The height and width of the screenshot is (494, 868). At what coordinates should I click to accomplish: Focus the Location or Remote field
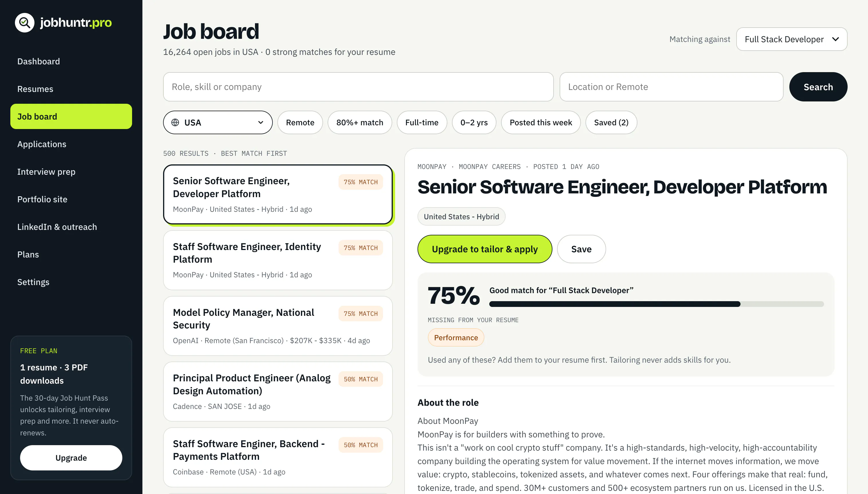pyautogui.click(x=671, y=87)
